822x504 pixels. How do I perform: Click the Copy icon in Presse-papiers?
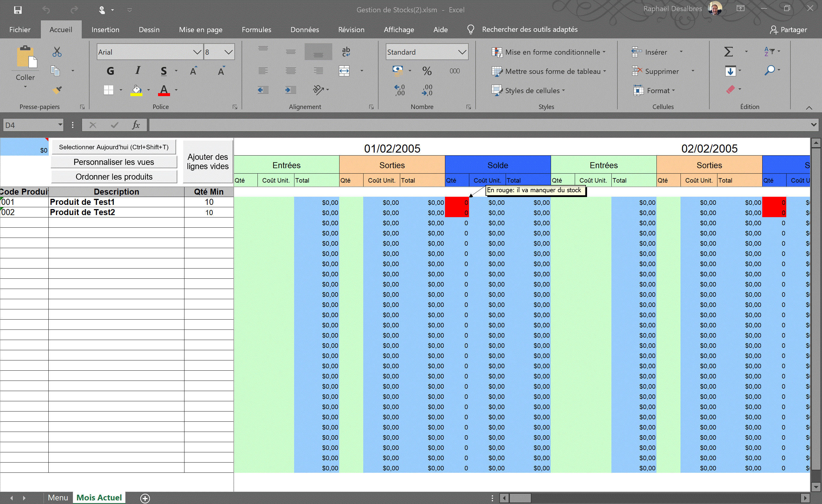[x=55, y=71]
